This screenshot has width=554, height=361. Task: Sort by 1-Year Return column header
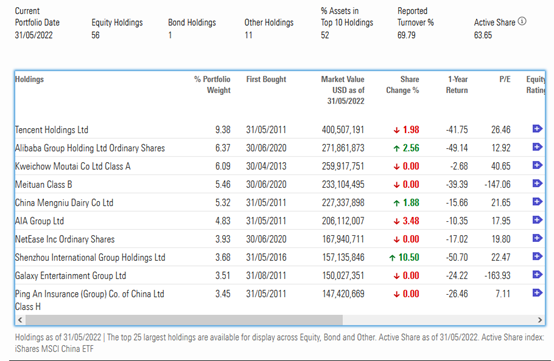coord(457,85)
